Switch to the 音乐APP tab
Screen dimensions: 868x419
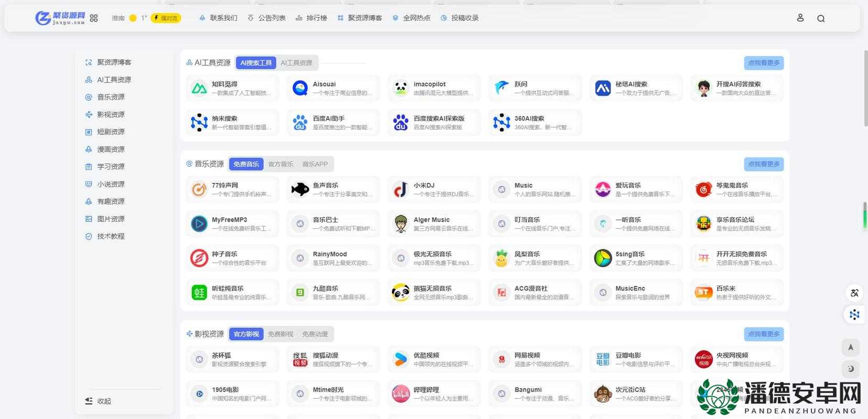[x=315, y=164]
